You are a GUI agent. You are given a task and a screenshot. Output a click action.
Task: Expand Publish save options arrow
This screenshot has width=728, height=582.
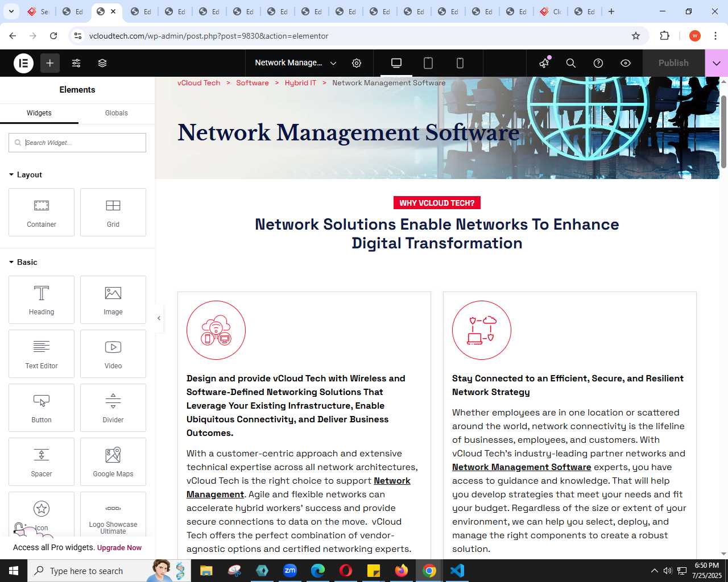pyautogui.click(x=716, y=63)
